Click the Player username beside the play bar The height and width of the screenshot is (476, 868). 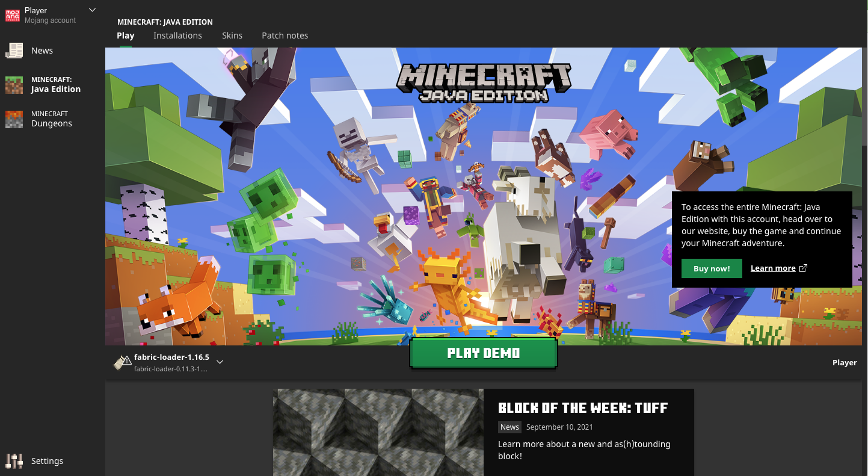point(845,362)
